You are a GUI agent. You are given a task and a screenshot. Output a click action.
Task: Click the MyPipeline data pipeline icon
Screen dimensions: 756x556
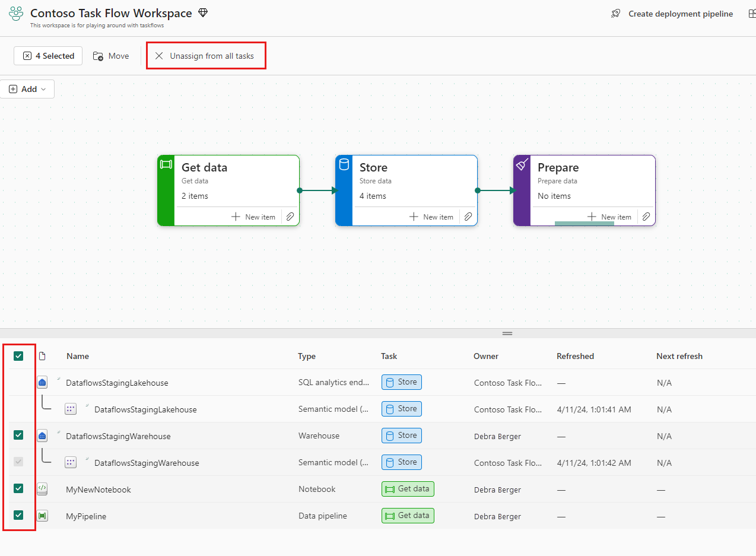(x=42, y=516)
